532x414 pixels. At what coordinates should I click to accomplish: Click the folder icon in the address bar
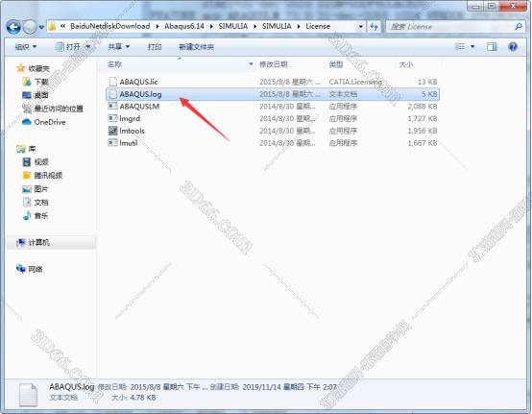pyautogui.click(x=52, y=27)
